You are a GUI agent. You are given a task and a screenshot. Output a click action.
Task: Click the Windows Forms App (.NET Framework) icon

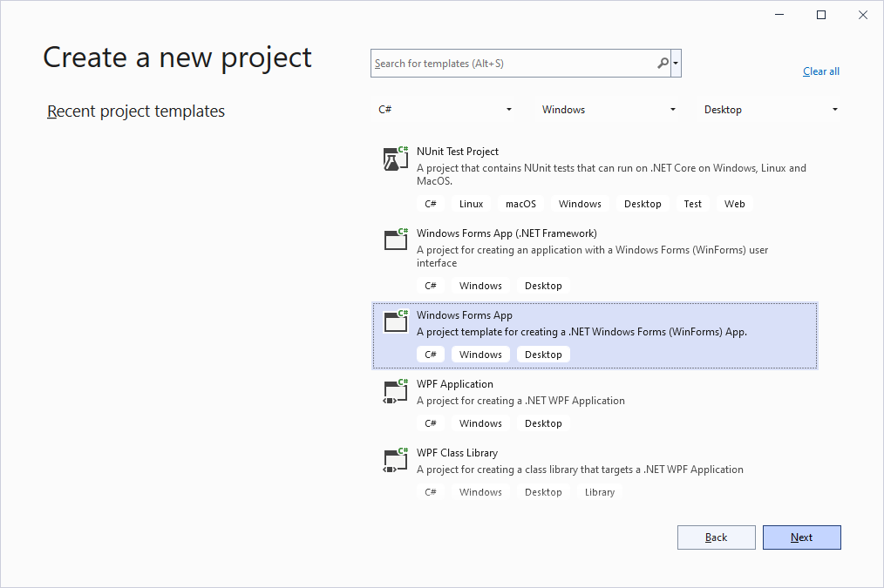397,240
